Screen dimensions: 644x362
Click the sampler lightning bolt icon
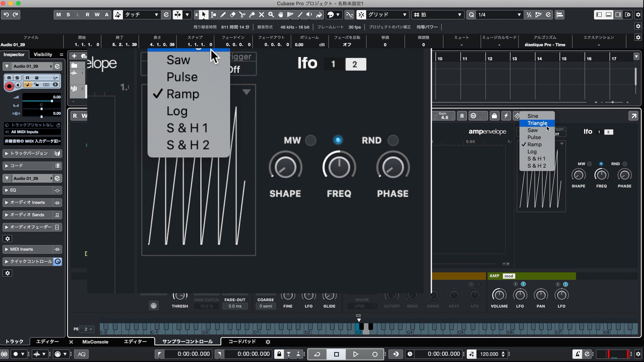506,116
